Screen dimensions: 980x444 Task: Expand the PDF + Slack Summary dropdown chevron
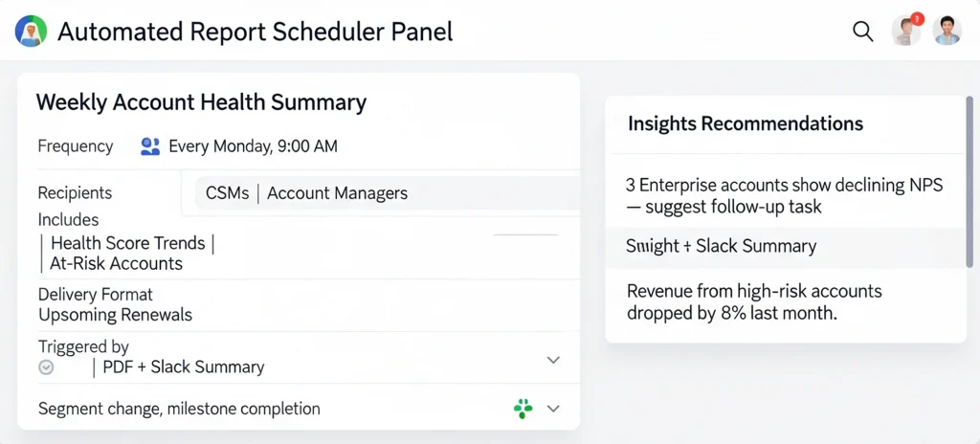[x=552, y=360]
